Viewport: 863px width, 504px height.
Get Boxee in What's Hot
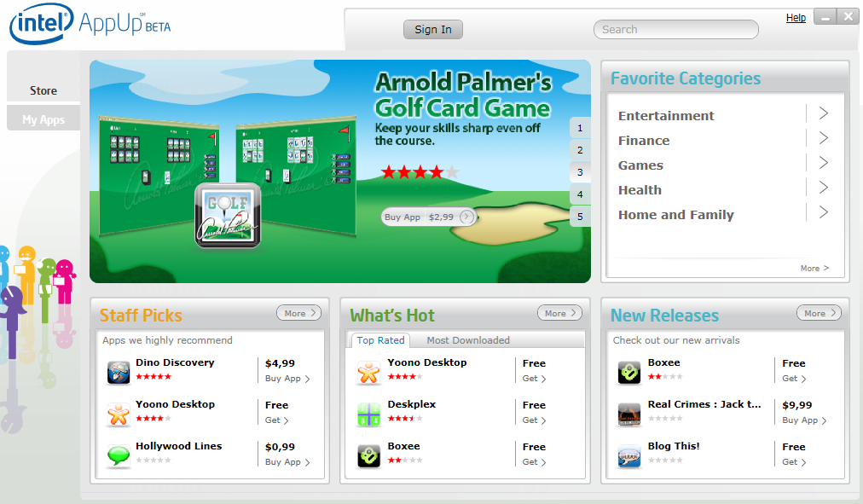pyautogui.click(x=534, y=462)
